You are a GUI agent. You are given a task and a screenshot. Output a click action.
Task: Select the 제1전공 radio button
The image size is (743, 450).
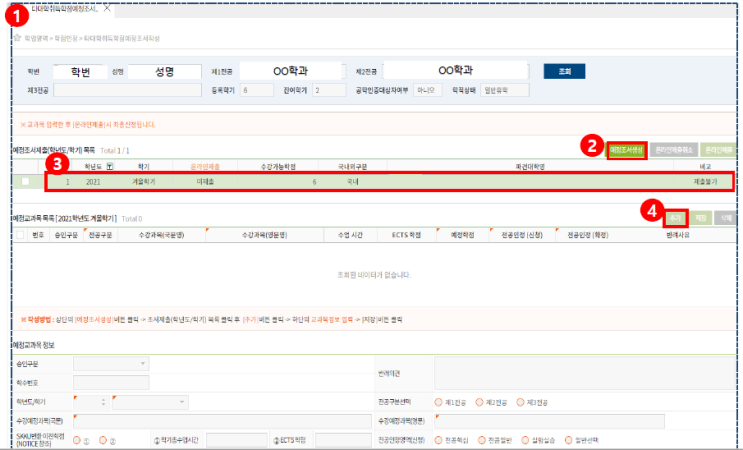tap(438, 402)
